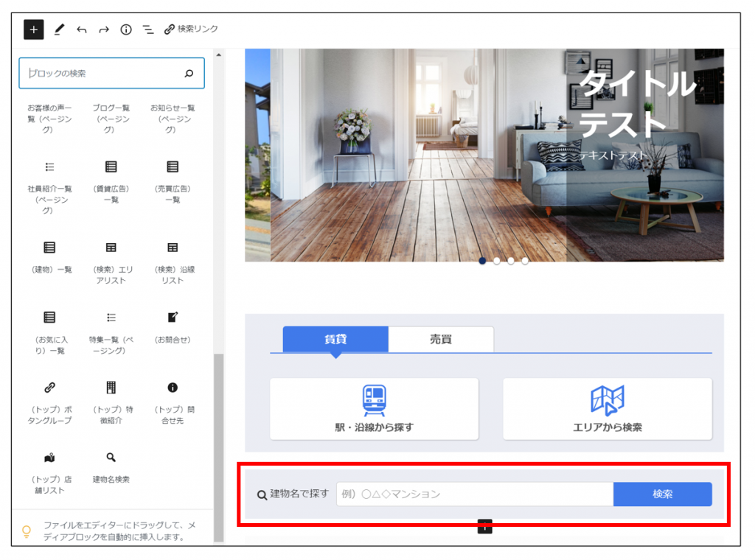Switch to the 売買 tab
Screen dimensions: 755x560
441,339
